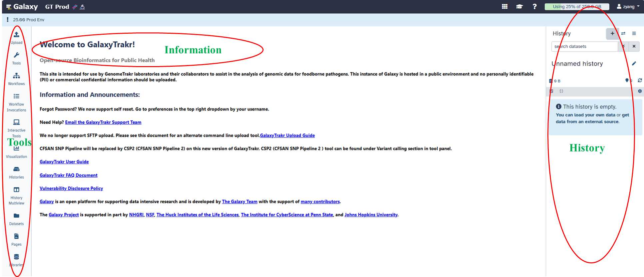Open the Visualization chart icon
This screenshot has height=277, width=644.
tap(16, 149)
